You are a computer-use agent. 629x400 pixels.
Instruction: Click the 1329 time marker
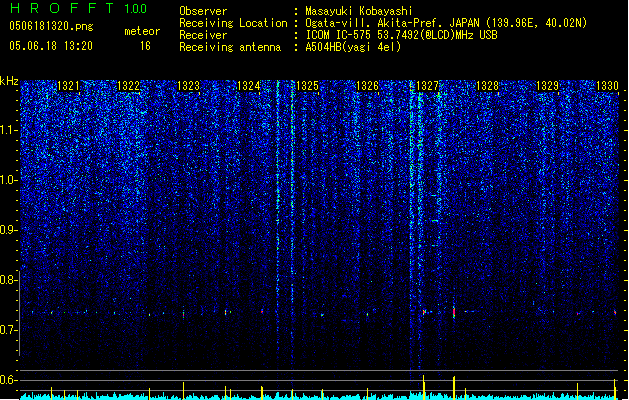tap(547, 86)
